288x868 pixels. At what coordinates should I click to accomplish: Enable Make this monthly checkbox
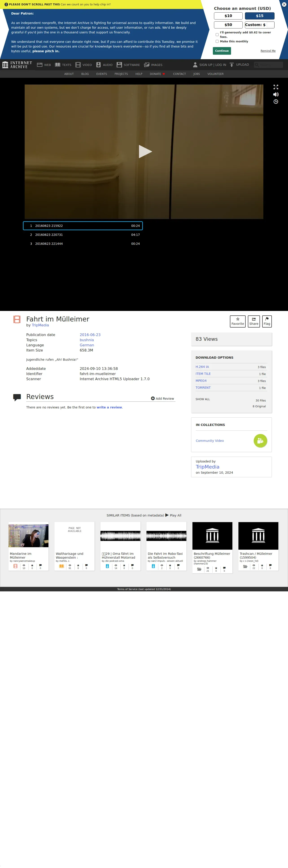[x=217, y=41]
